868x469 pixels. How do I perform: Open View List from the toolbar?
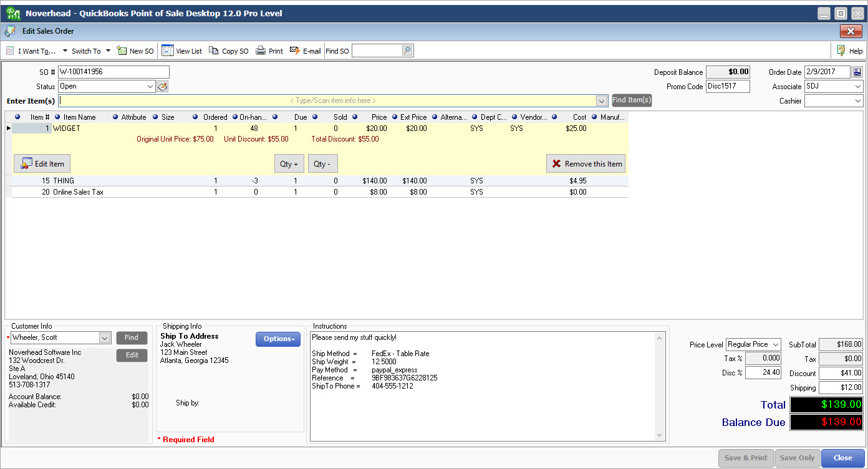point(182,51)
